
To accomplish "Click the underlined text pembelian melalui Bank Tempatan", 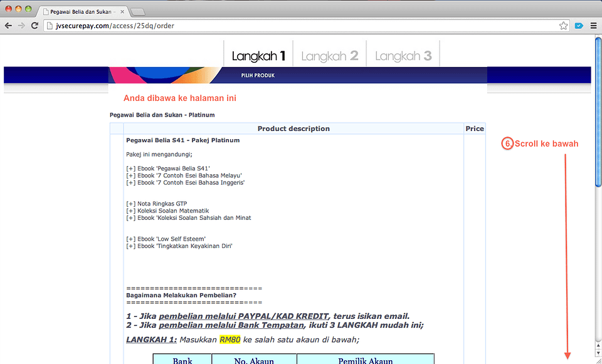I will 231,325.
